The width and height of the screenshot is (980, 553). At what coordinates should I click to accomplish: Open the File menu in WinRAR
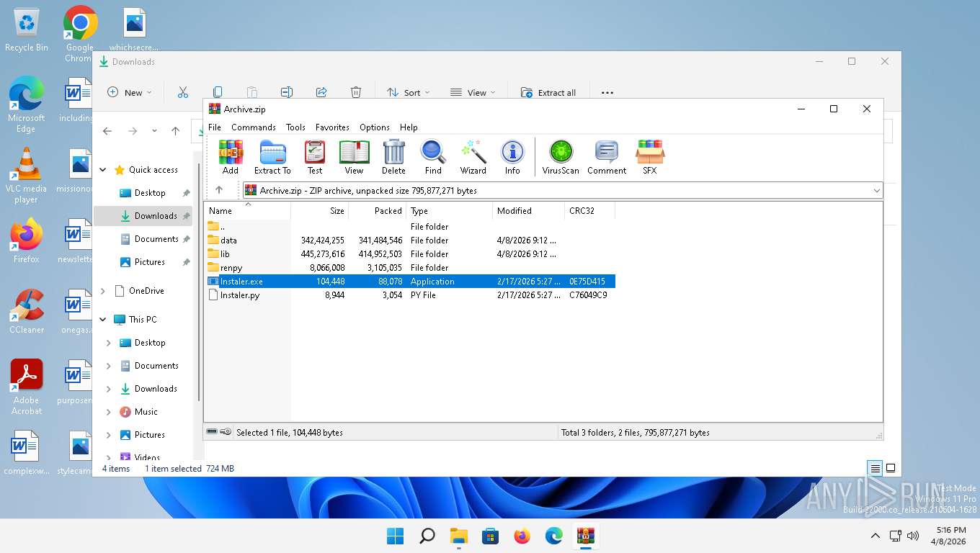[x=215, y=127]
